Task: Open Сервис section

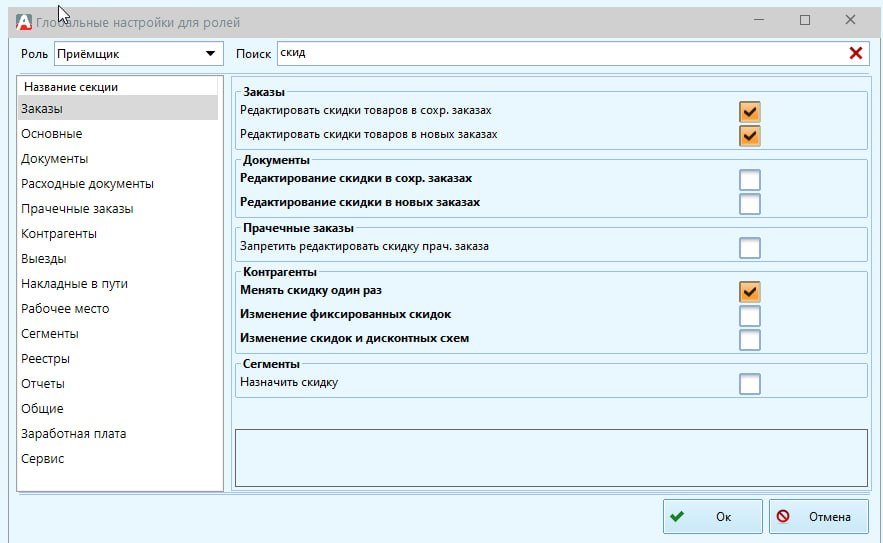Action: tap(118, 459)
